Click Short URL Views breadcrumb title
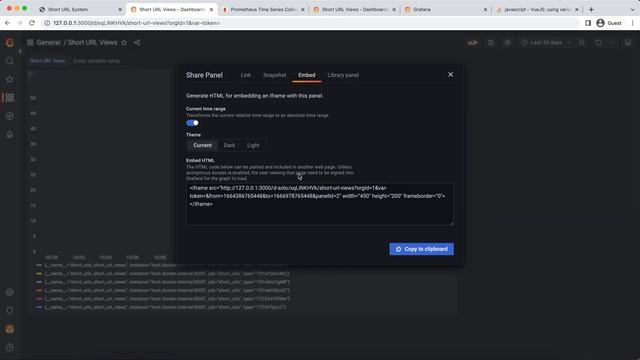This screenshot has width=640, height=360. pos(93,42)
